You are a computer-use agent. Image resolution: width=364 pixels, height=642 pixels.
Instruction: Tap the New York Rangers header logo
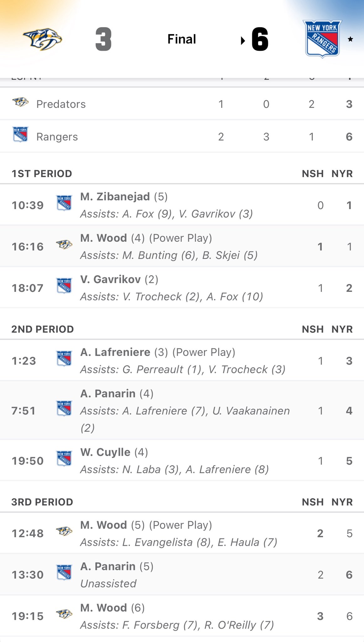[322, 39]
